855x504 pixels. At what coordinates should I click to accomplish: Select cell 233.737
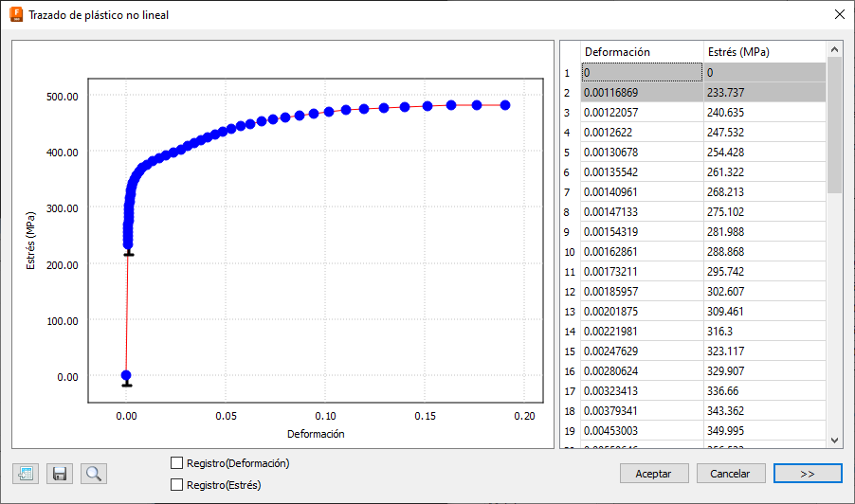point(765,93)
